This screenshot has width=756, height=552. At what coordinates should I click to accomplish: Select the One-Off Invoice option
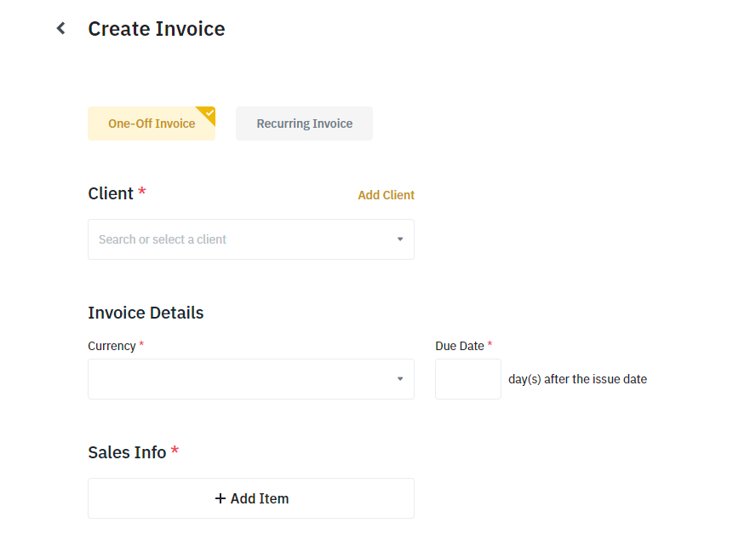click(x=151, y=124)
